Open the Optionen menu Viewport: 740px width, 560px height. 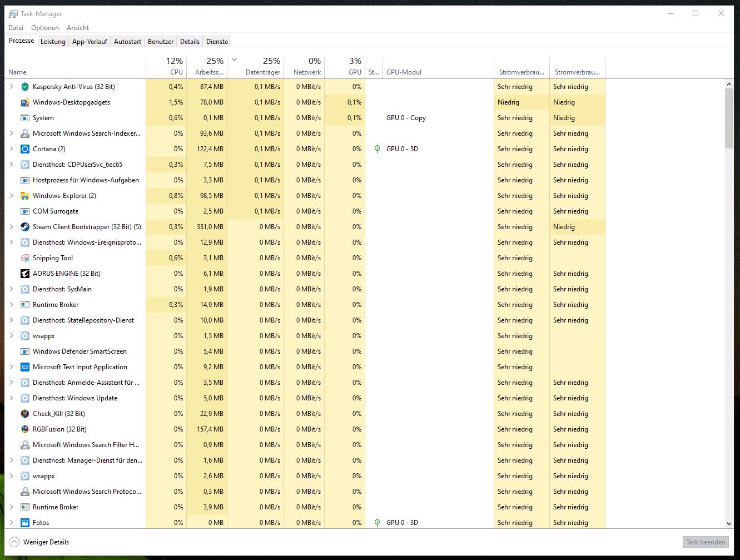tap(45, 28)
